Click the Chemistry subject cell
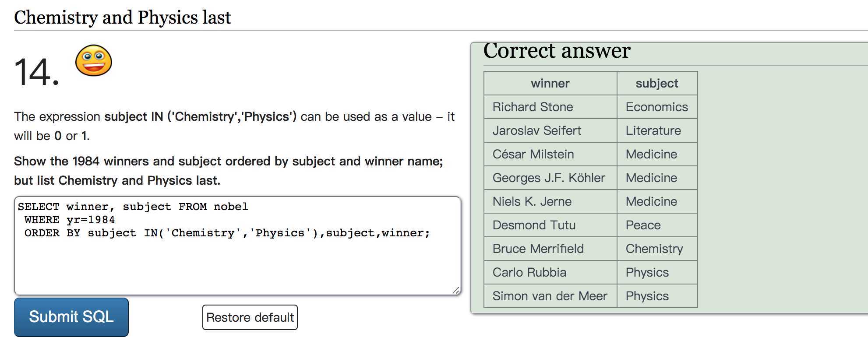 [x=657, y=249]
